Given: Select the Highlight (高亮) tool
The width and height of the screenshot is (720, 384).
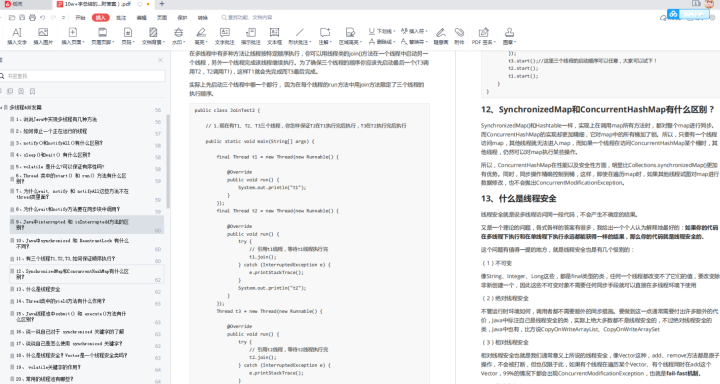Looking at the screenshot, I should pyautogui.click(x=201, y=36).
